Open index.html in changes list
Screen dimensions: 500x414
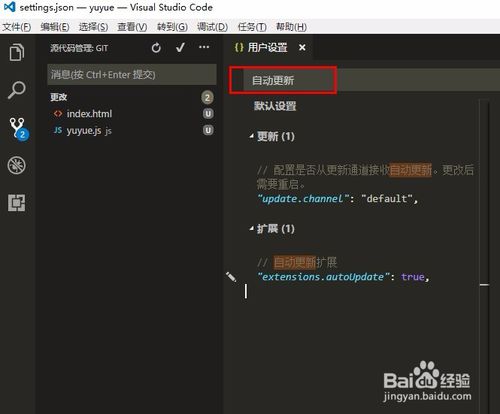(89, 114)
